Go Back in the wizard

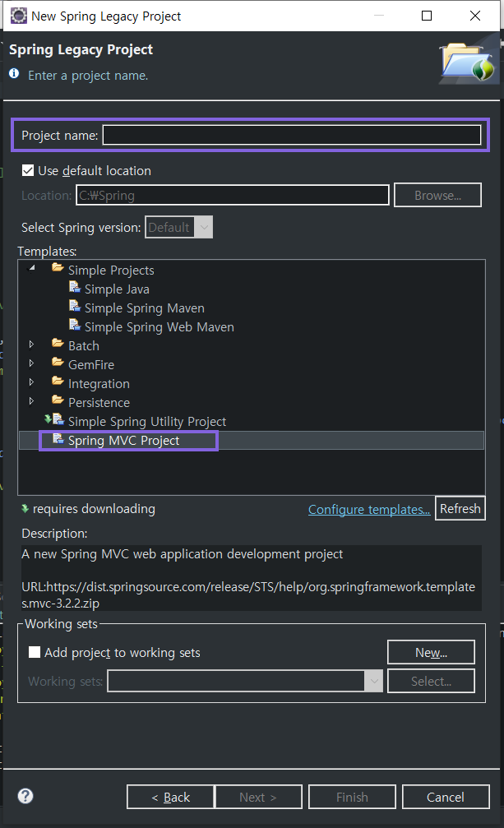point(170,796)
